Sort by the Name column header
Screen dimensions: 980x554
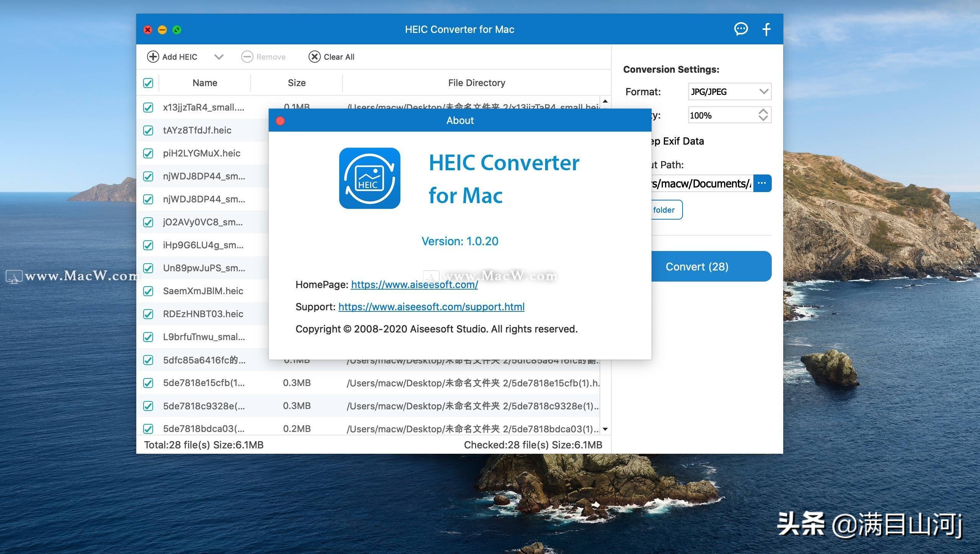(205, 83)
